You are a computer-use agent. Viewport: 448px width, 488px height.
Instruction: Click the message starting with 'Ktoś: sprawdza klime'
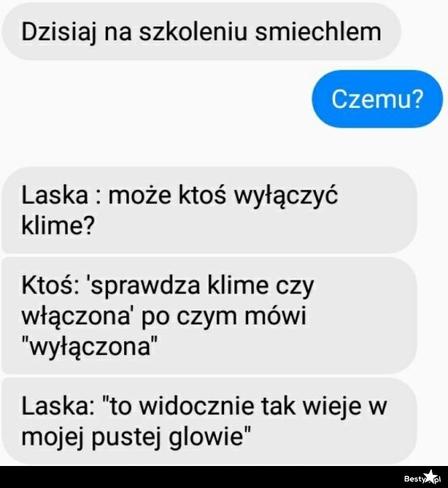coord(209,316)
